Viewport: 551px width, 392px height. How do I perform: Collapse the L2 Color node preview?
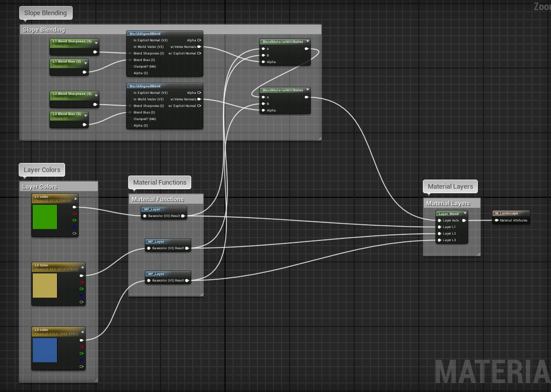(83, 267)
